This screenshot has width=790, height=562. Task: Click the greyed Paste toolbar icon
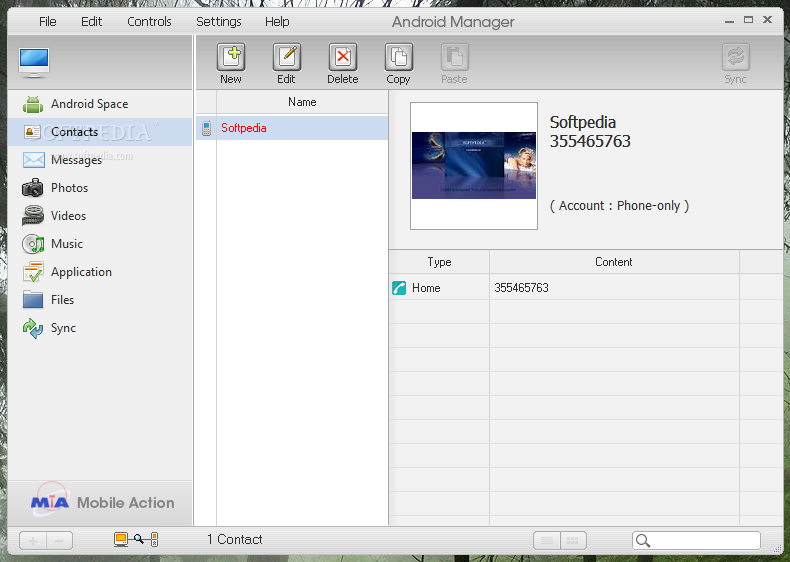point(455,57)
